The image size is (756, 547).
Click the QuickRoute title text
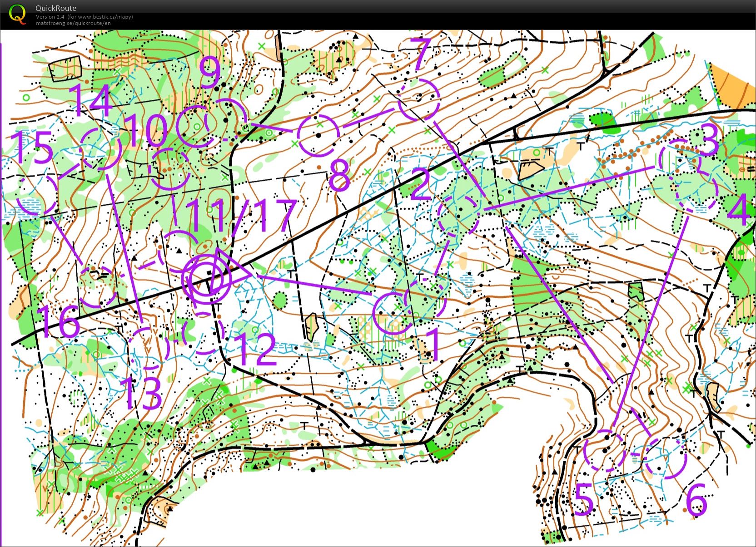point(56,8)
